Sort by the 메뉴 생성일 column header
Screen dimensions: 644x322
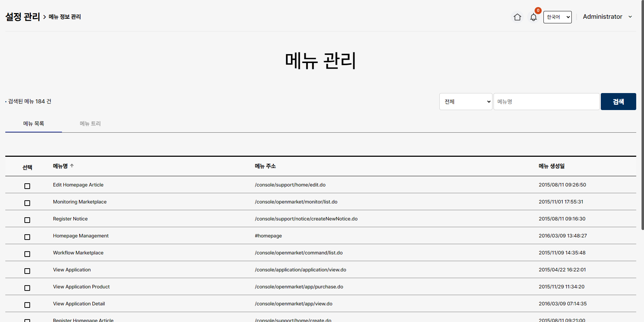551,166
